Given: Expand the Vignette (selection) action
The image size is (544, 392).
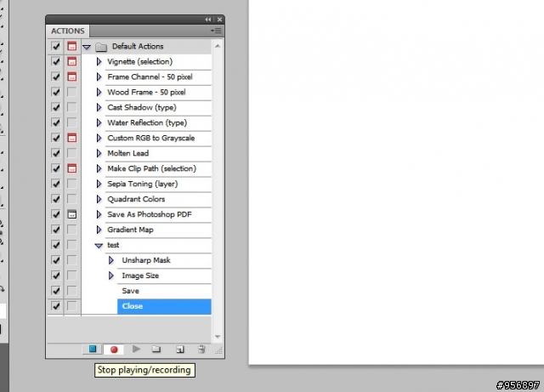Looking at the screenshot, I should [99, 61].
